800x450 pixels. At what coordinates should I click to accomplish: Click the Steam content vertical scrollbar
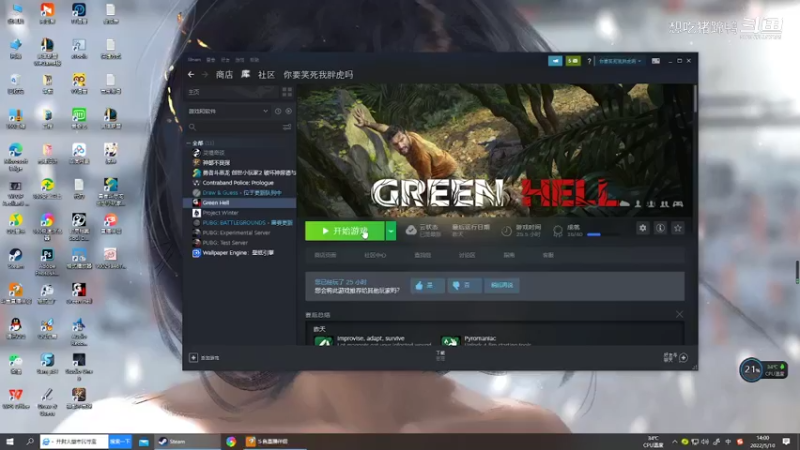(695, 98)
